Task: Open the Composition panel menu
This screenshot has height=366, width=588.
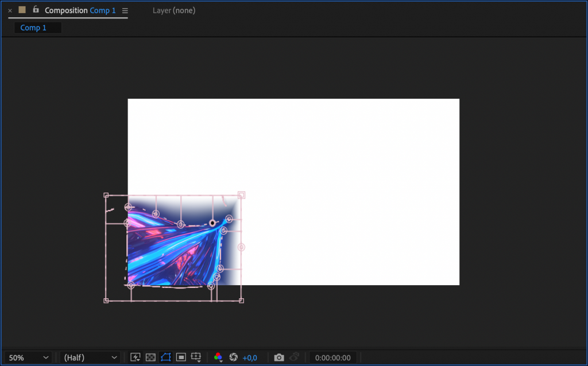Action: pos(125,10)
